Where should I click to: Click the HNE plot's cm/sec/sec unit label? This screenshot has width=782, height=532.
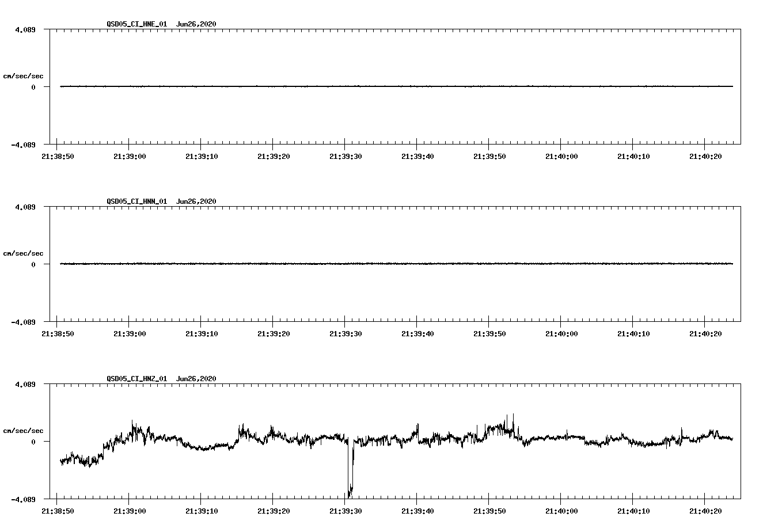pos(23,76)
